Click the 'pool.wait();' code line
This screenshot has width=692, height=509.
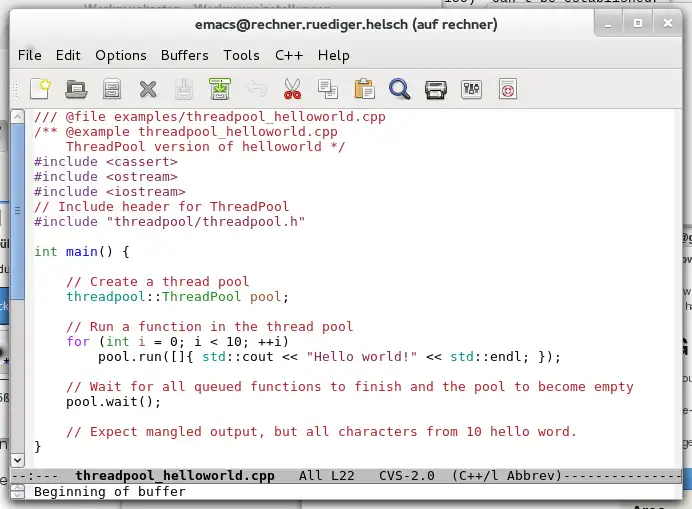tap(113, 402)
